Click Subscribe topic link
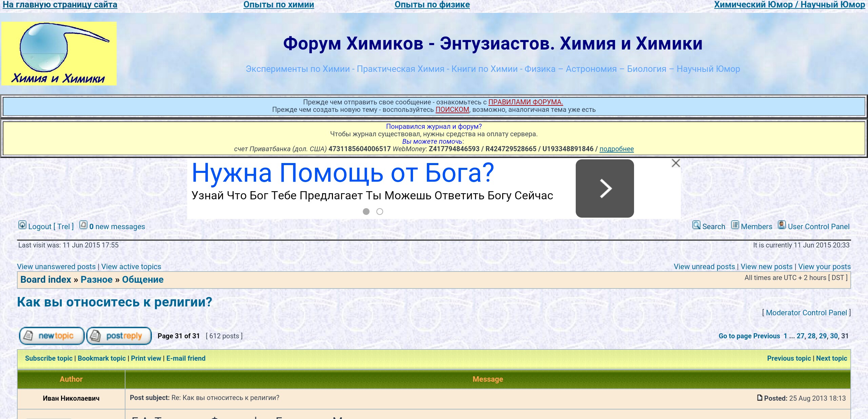Image resolution: width=868 pixels, height=419 pixels. coord(49,358)
